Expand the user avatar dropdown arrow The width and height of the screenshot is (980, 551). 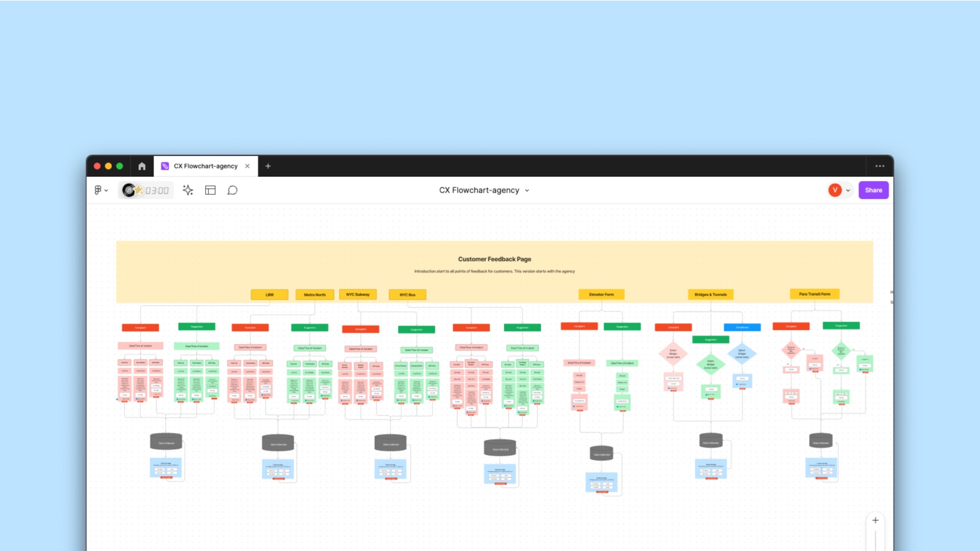tap(848, 190)
